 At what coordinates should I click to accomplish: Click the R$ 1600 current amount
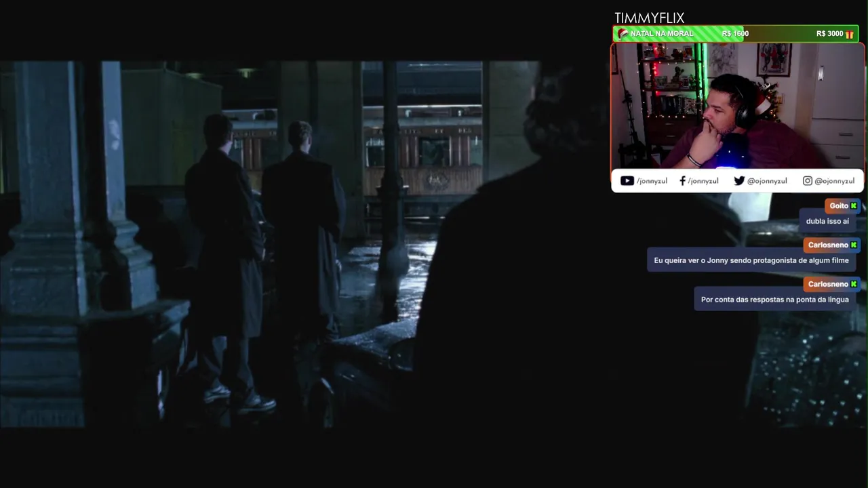coord(735,34)
